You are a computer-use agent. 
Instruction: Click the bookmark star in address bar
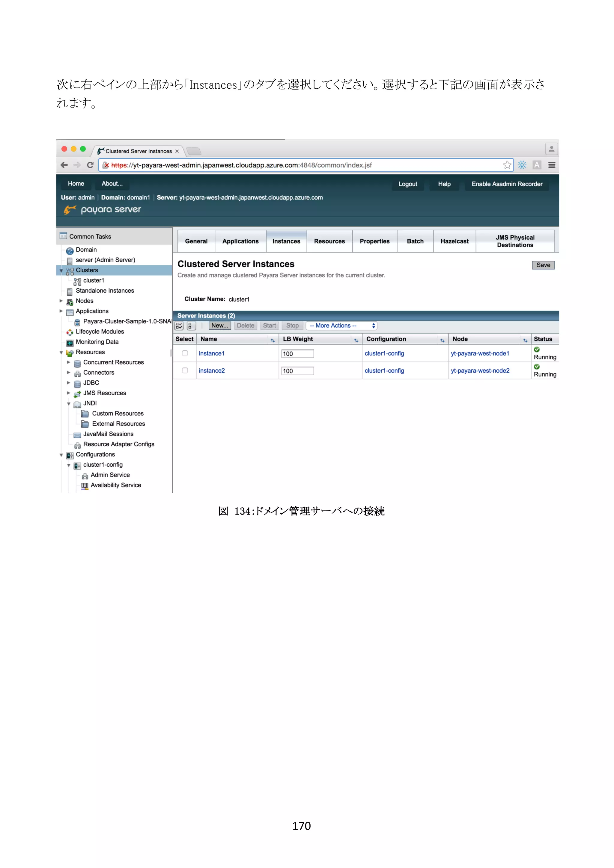click(507, 165)
